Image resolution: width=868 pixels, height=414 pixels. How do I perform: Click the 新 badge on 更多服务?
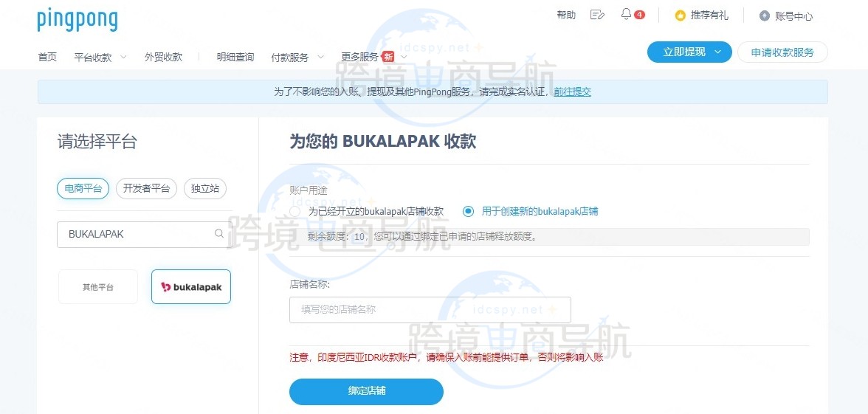click(388, 56)
